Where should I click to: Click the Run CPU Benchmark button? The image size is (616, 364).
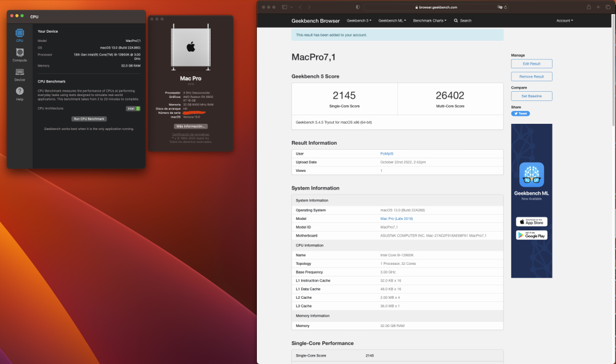[89, 119]
